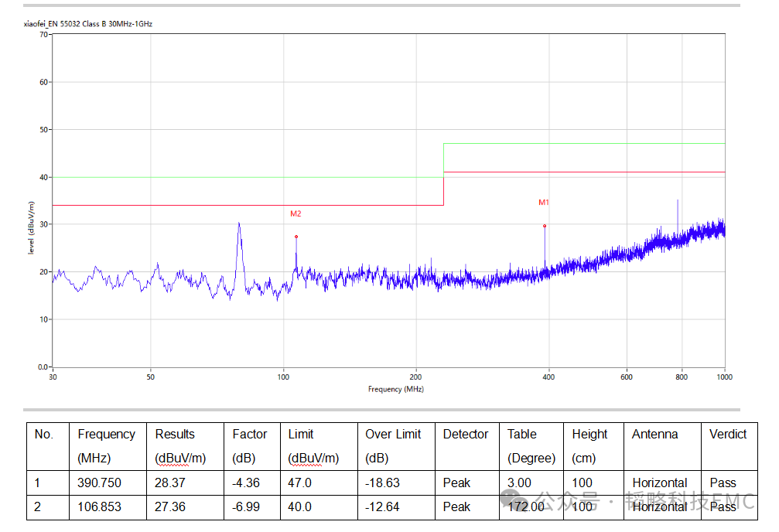Select the Frequency column header in table
This screenshot has width=779, height=532.
[106, 435]
